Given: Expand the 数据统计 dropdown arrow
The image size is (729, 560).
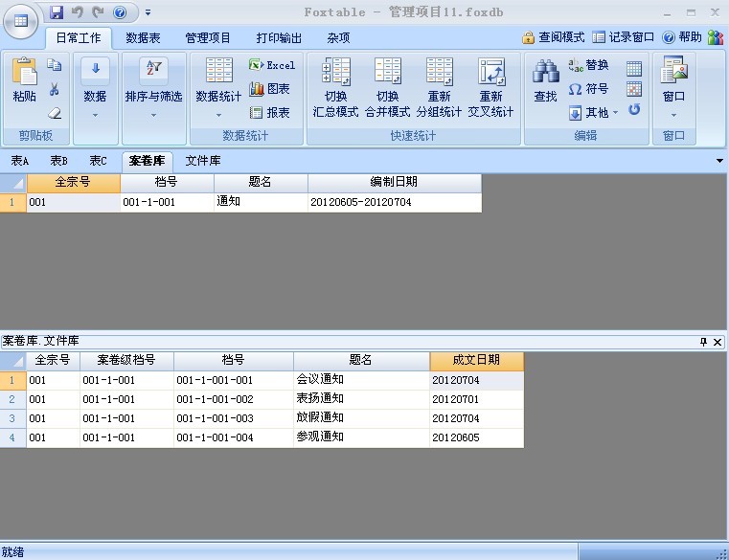Looking at the screenshot, I should 218,115.
